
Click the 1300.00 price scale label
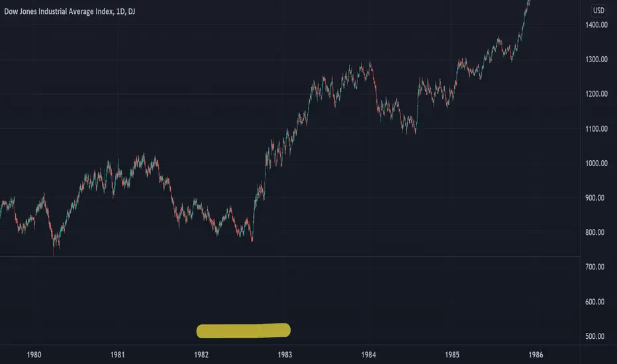point(596,60)
